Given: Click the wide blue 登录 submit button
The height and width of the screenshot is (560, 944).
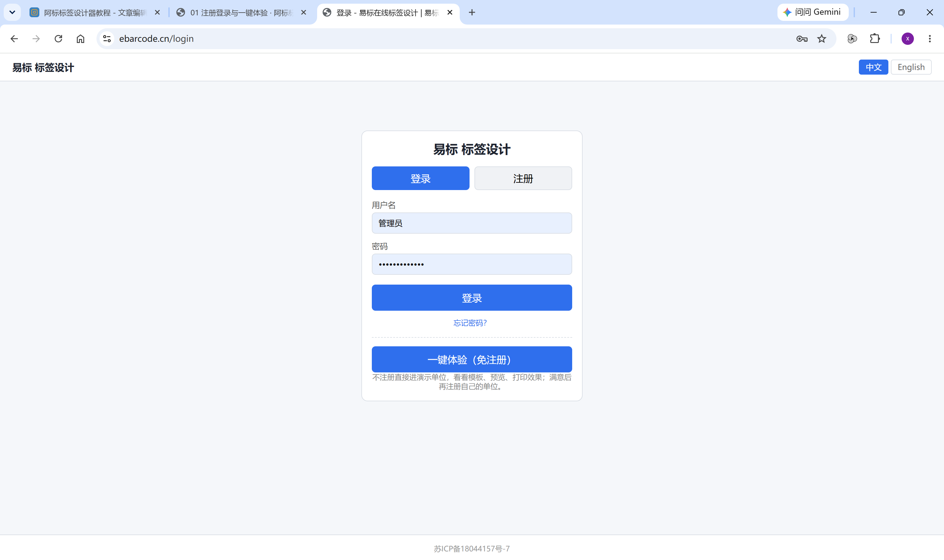Looking at the screenshot, I should [x=472, y=298].
